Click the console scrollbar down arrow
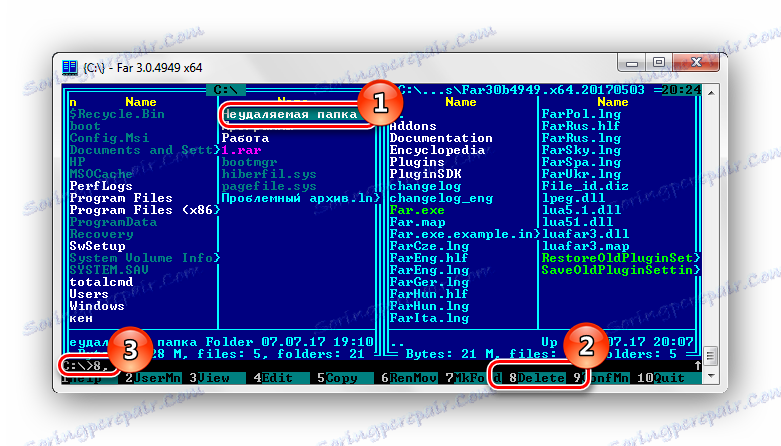Screen dimensions: 781x446 coord(711,375)
